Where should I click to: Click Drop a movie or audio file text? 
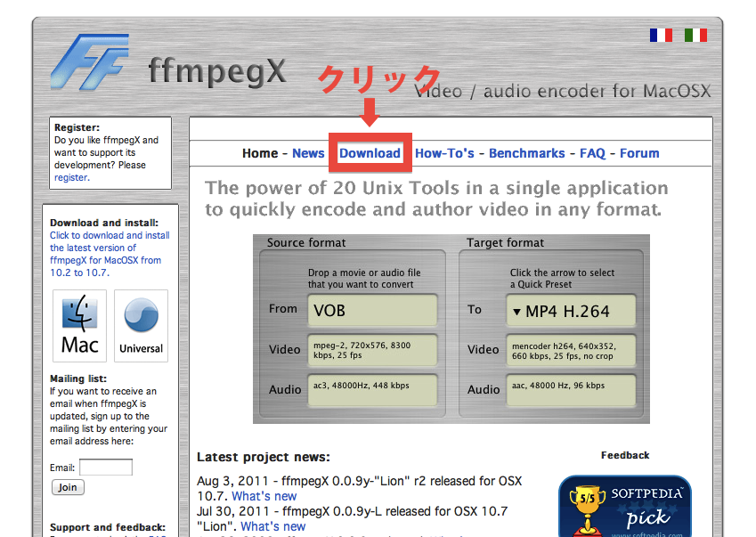click(x=364, y=279)
